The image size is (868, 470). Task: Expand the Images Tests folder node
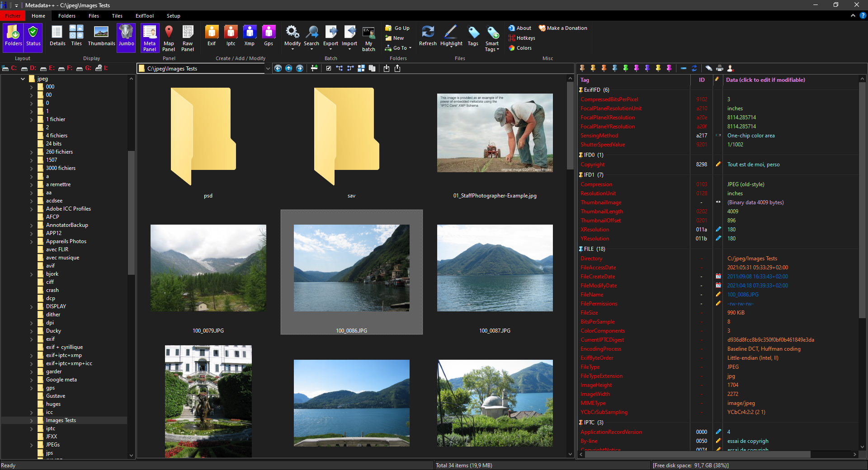click(32, 421)
